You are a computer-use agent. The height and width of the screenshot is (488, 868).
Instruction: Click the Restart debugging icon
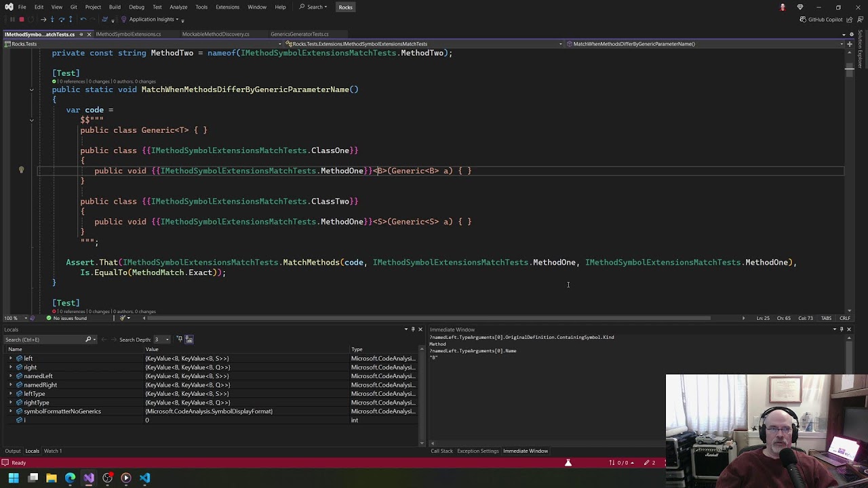click(31, 20)
